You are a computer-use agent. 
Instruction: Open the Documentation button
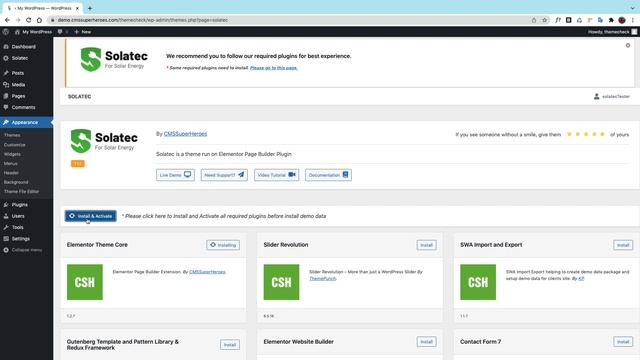[x=328, y=175]
